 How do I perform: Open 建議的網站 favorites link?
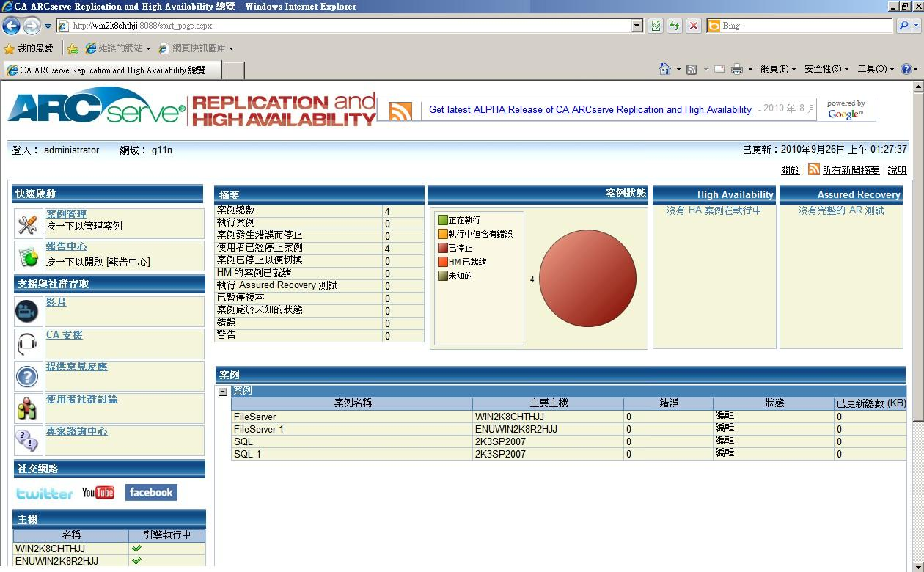[x=117, y=48]
